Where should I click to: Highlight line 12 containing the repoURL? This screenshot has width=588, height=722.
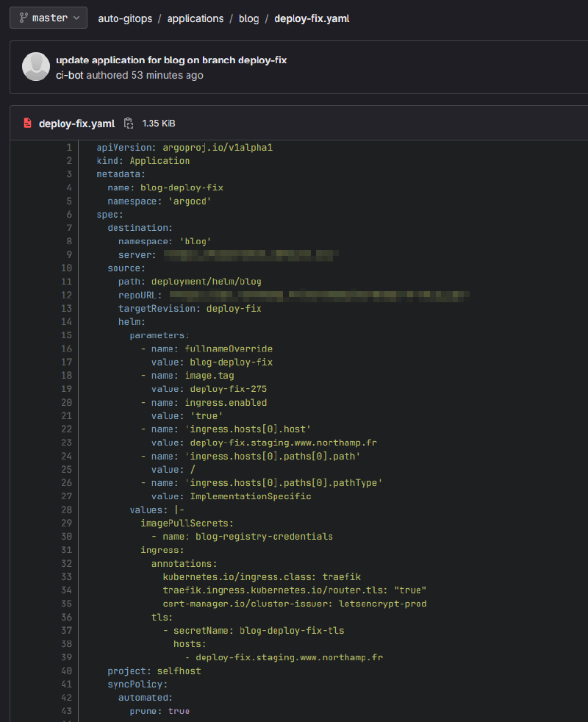pos(66,295)
